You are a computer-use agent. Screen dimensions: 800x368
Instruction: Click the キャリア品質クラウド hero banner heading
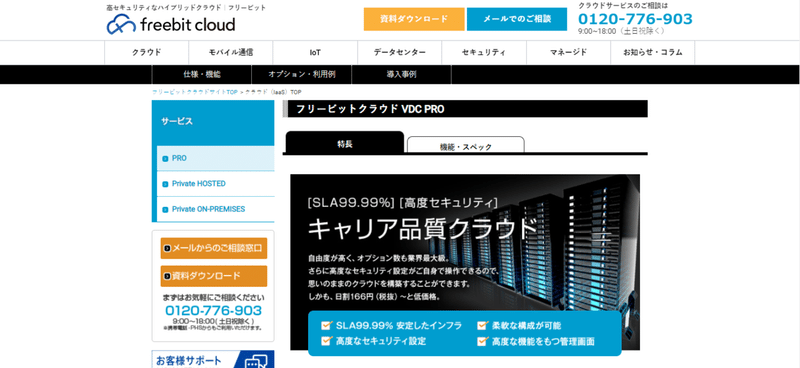pyautogui.click(x=421, y=229)
